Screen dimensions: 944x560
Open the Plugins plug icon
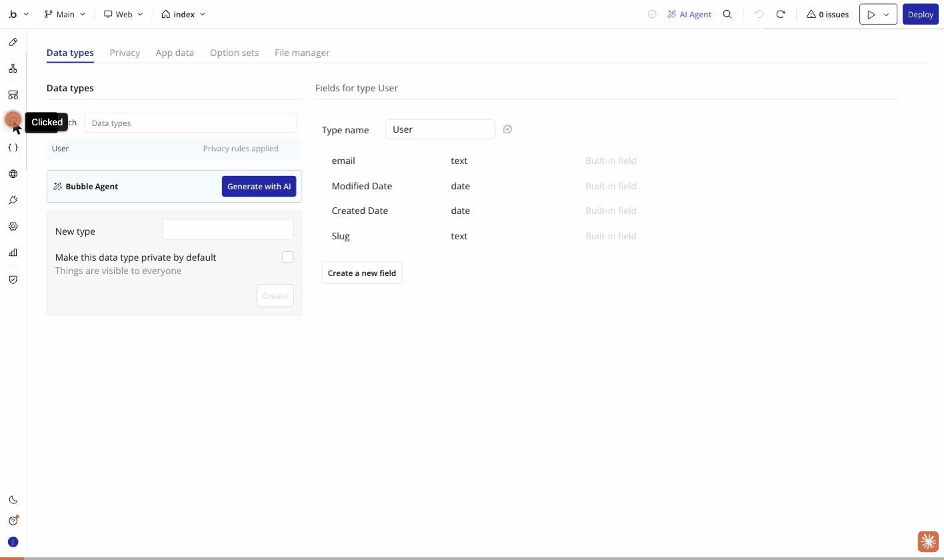click(x=13, y=200)
